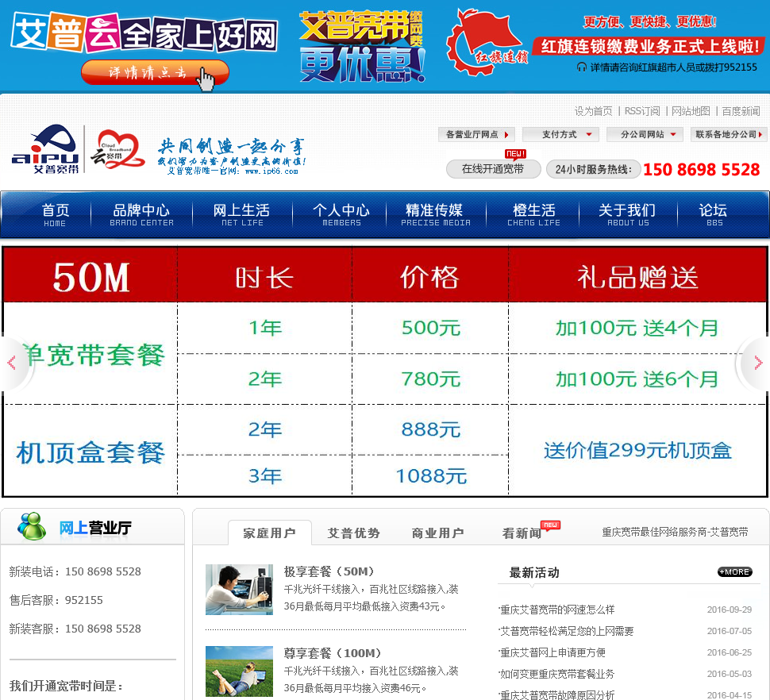
Task: Select 首页 HOME nav item
Action: coord(55,215)
